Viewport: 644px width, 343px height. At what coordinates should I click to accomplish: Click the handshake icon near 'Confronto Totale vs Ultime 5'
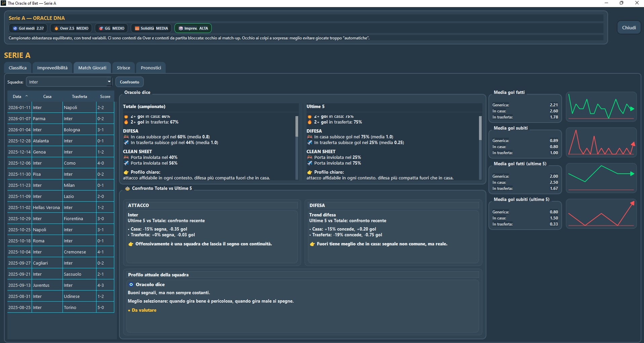click(127, 188)
